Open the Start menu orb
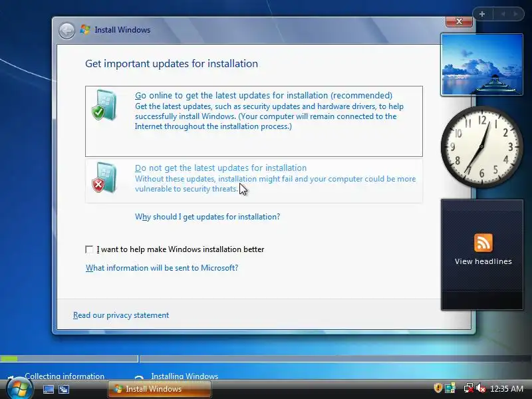This screenshot has width=532, height=399. tap(19, 389)
